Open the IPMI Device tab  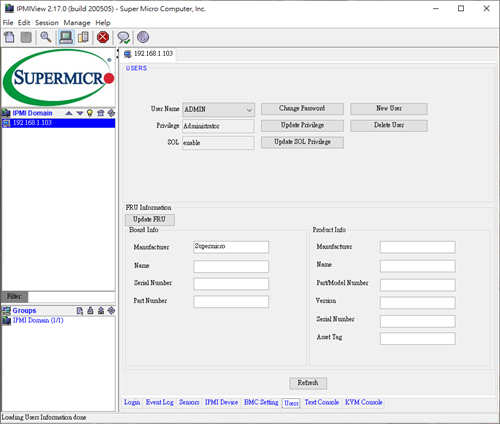221,402
